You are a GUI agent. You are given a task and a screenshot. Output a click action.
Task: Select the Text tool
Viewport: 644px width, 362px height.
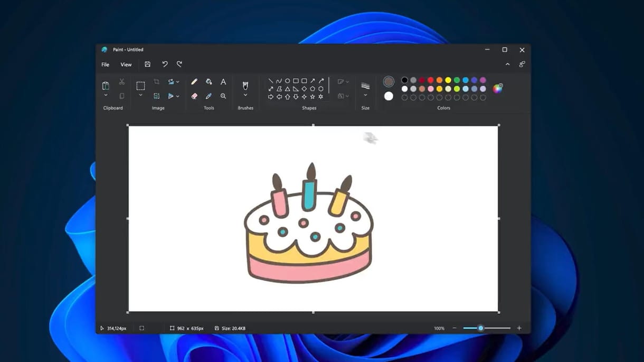(x=223, y=81)
